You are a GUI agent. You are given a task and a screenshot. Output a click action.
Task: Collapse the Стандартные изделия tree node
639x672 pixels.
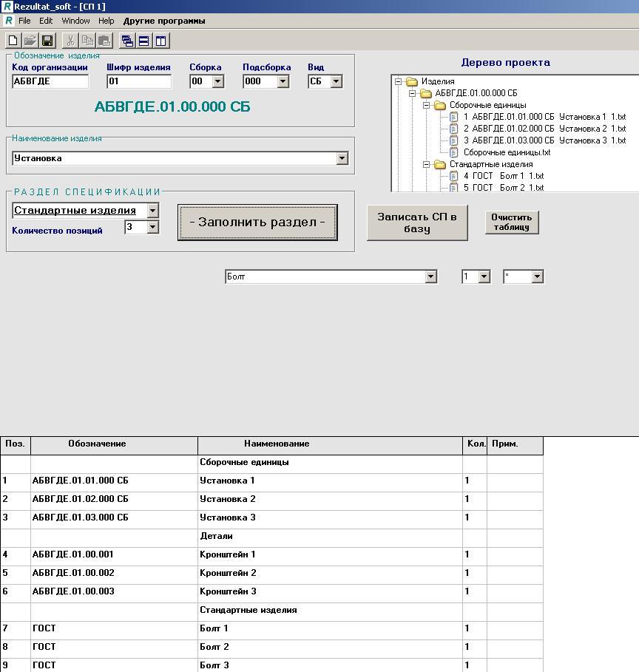pyautogui.click(x=426, y=165)
